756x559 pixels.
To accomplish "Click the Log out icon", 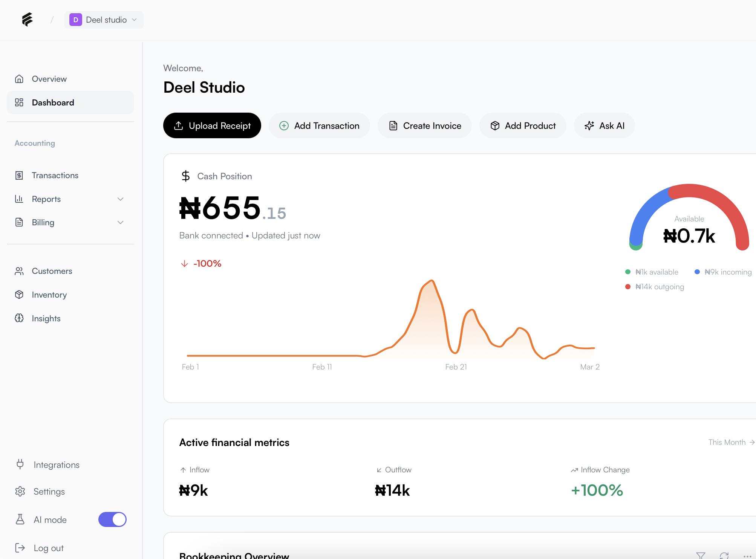I will point(20,548).
